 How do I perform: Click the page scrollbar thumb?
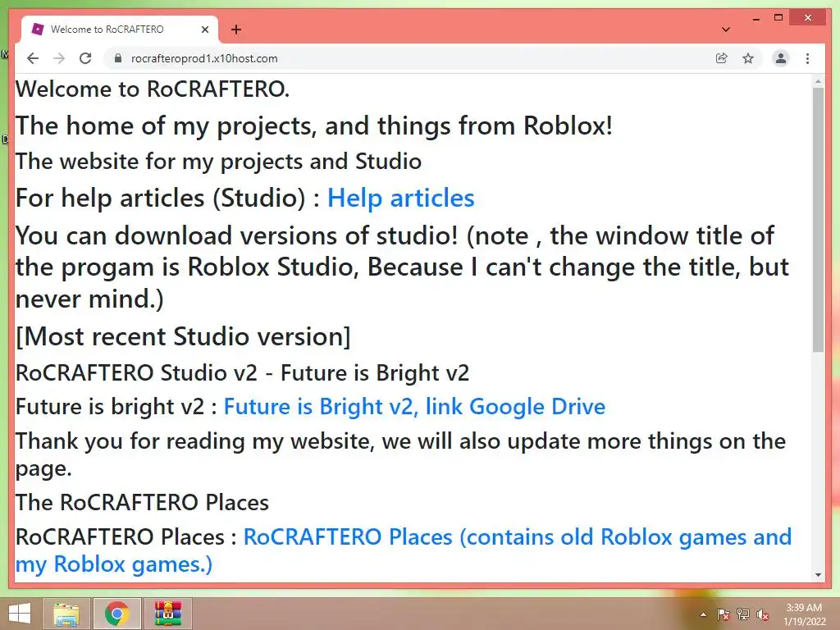[x=818, y=220]
